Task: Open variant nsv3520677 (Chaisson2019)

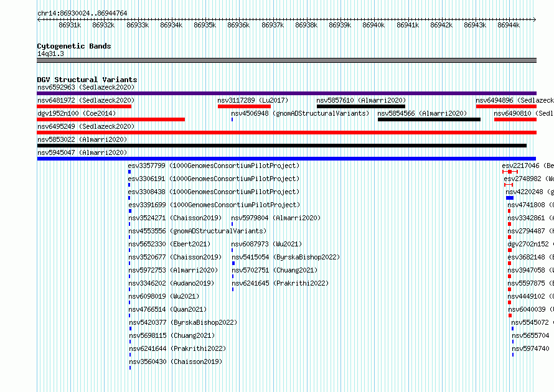Action: 176,257
